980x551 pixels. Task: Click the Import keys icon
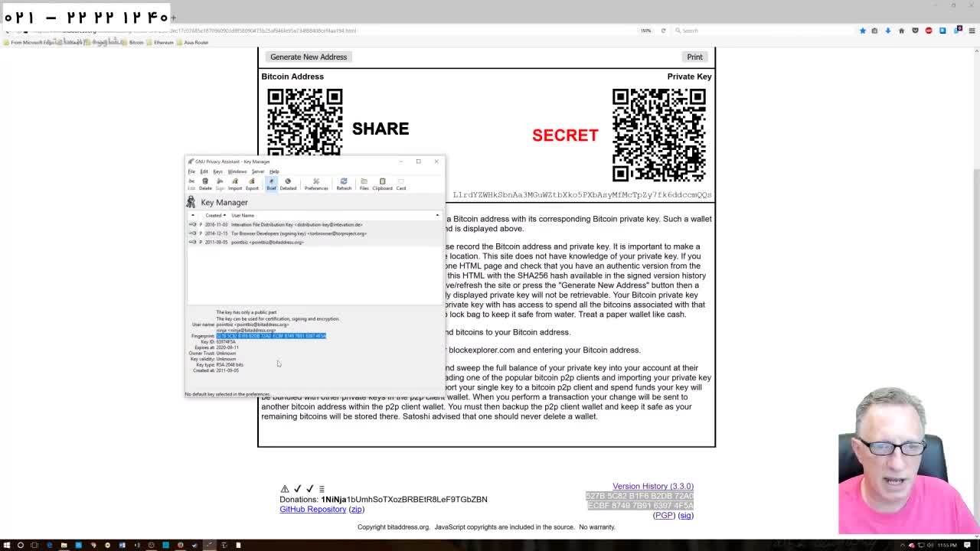click(235, 184)
